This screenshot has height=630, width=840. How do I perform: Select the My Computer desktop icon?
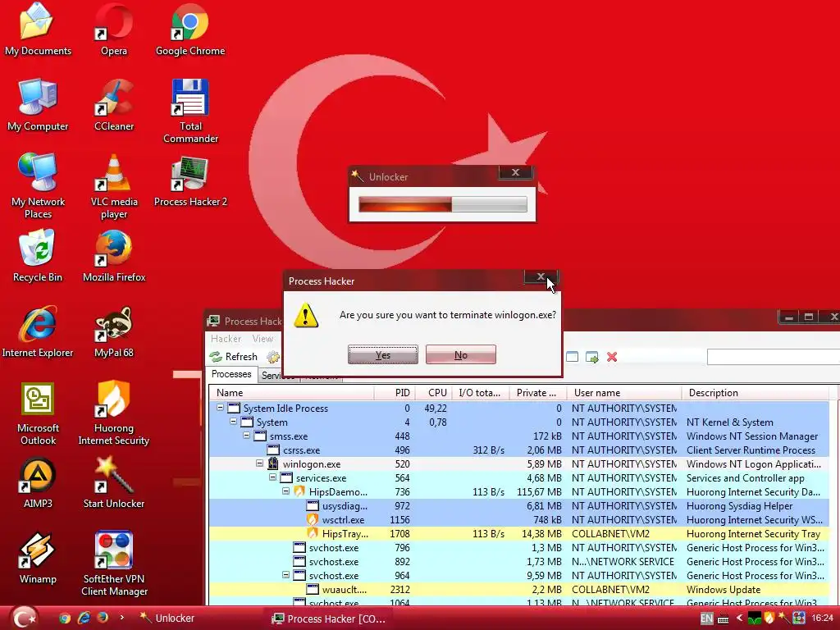(38, 106)
